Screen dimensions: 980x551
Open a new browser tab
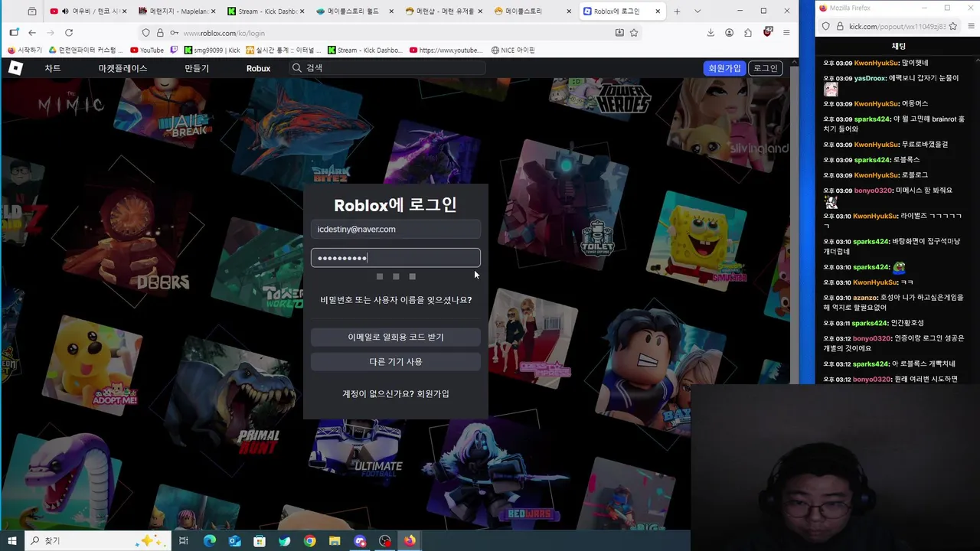pyautogui.click(x=677, y=11)
